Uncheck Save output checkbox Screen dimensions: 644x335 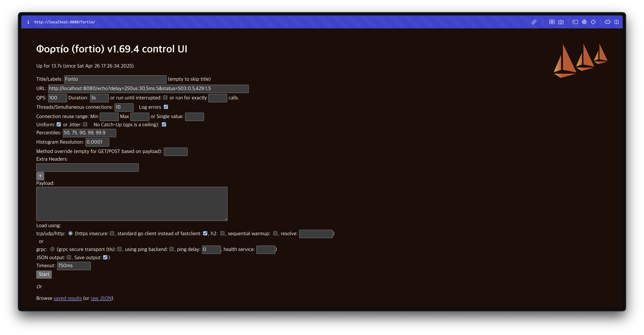(x=105, y=257)
